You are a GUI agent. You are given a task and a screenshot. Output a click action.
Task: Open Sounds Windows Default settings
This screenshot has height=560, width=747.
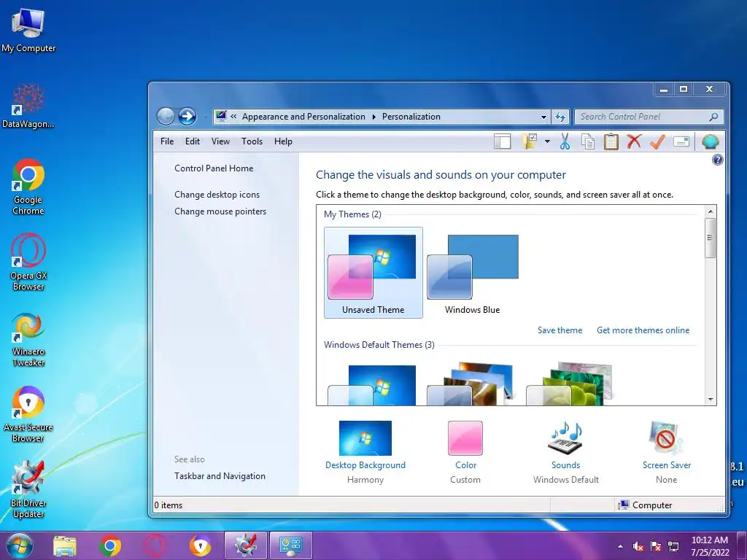coord(566,452)
